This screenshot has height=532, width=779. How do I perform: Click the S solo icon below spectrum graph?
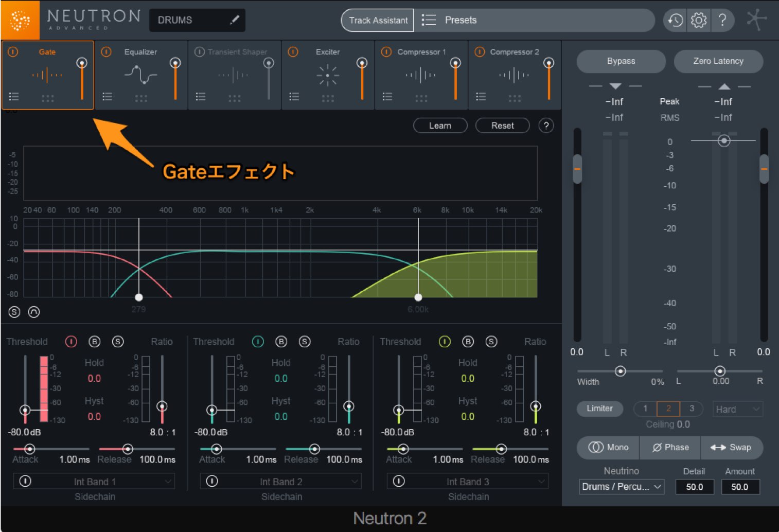(14, 312)
